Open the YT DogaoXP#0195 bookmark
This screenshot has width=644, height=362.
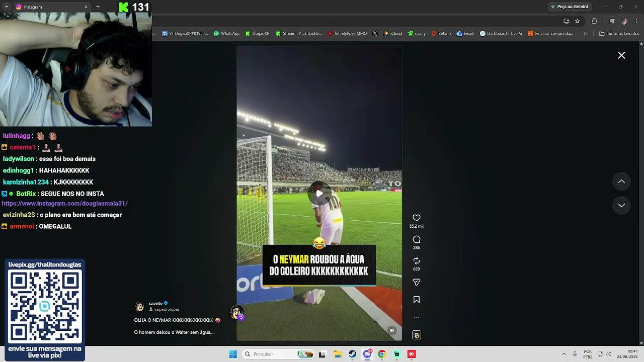(x=185, y=34)
